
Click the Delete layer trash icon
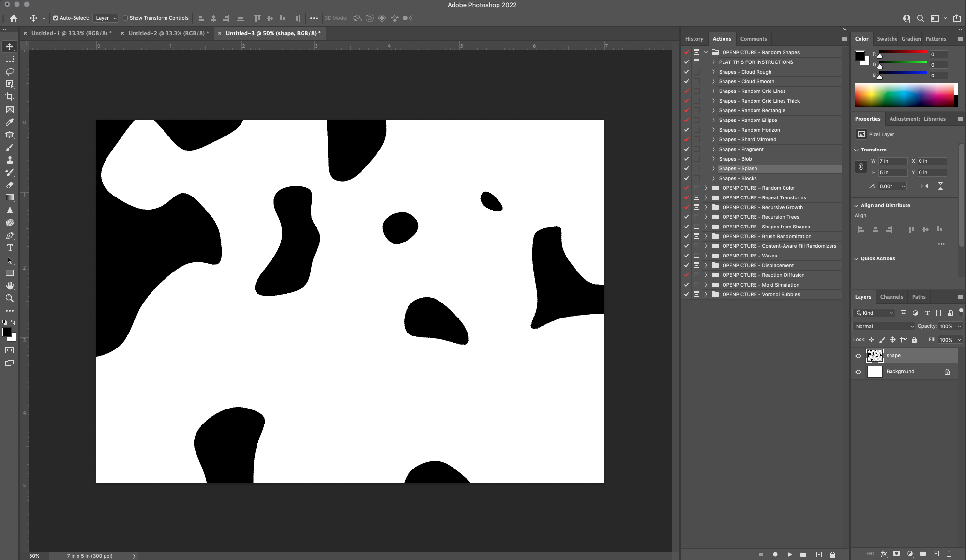[949, 554]
